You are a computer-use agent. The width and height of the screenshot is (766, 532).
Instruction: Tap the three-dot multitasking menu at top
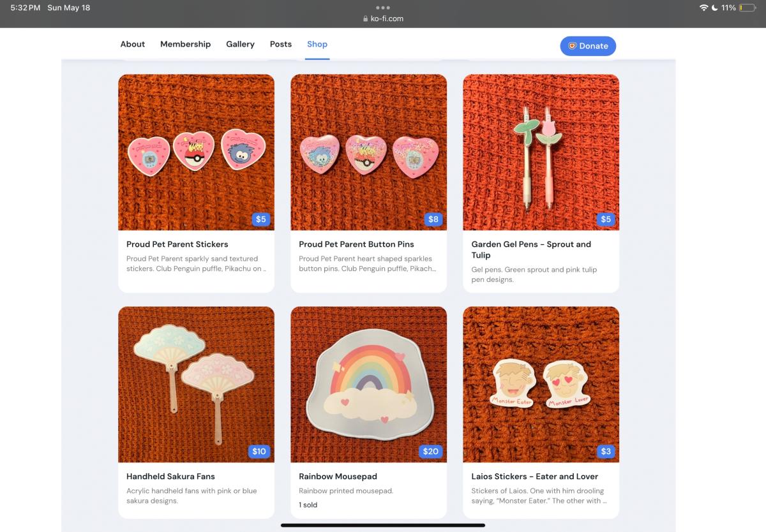click(383, 8)
